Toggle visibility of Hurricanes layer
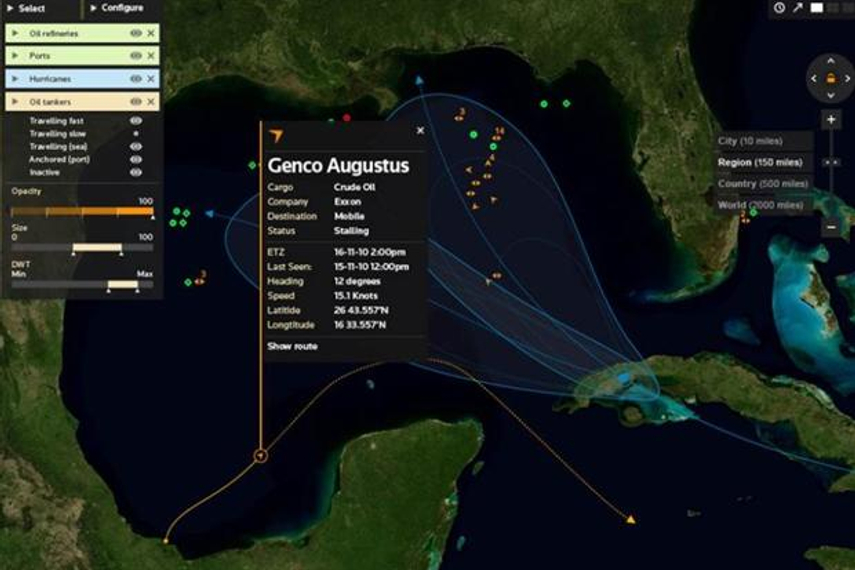The width and height of the screenshot is (855, 570). pos(135,79)
